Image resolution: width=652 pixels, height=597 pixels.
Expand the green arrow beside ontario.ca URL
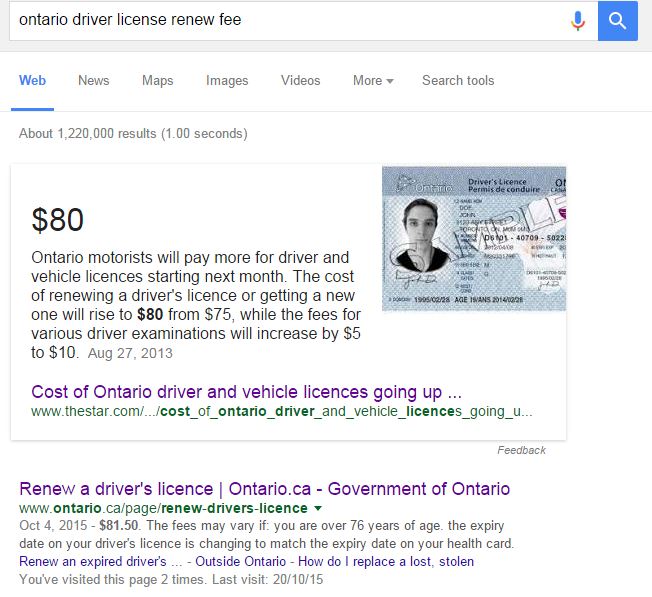point(318,508)
